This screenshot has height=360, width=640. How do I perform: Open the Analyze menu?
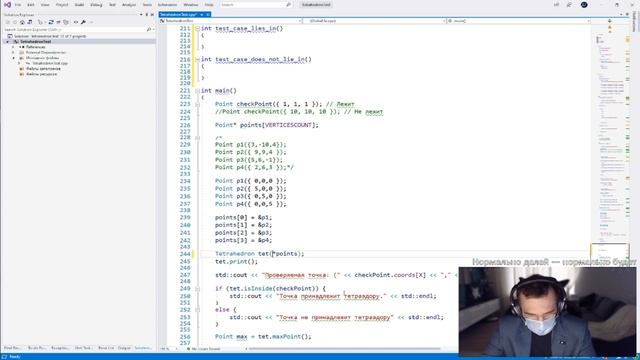129,4
